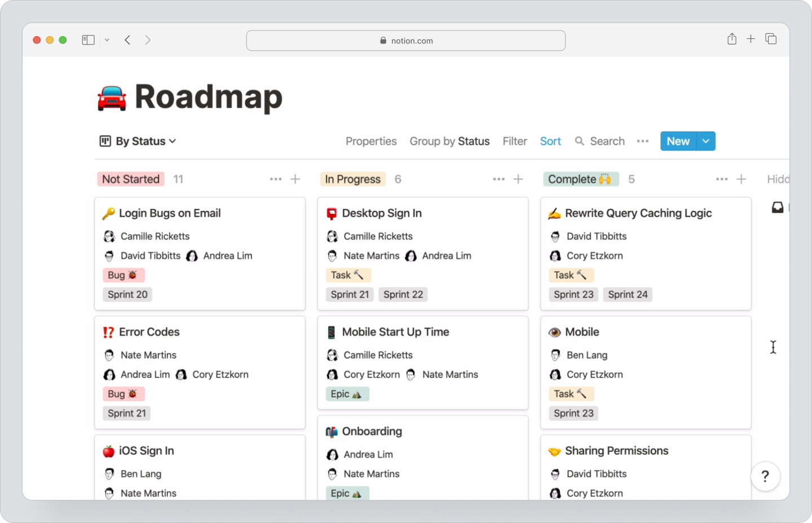
Task: Click the browser Share icon
Action: point(731,39)
